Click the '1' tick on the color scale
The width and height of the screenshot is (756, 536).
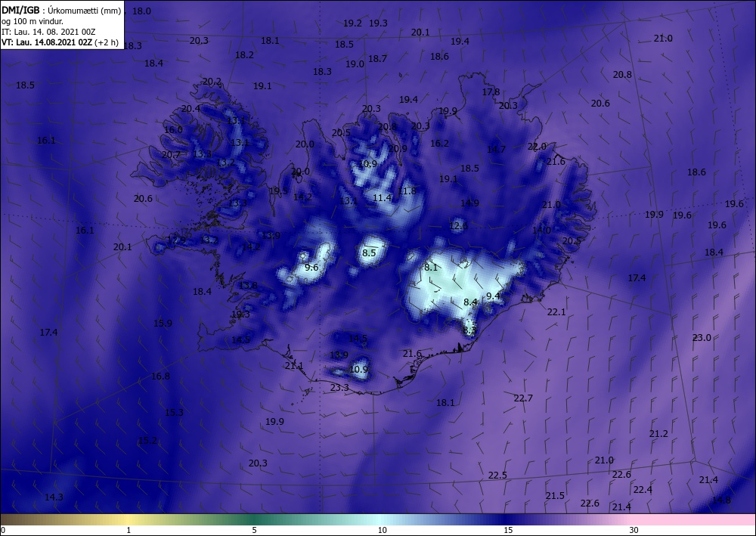click(129, 530)
